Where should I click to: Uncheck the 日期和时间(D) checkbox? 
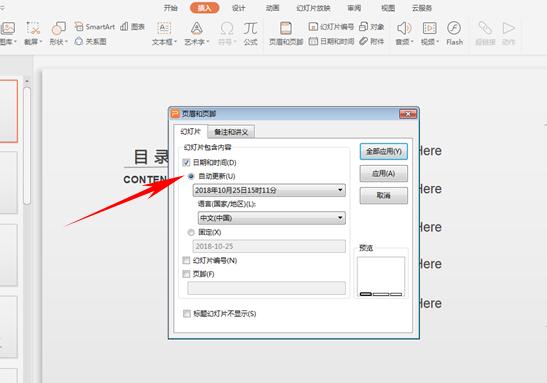click(186, 163)
